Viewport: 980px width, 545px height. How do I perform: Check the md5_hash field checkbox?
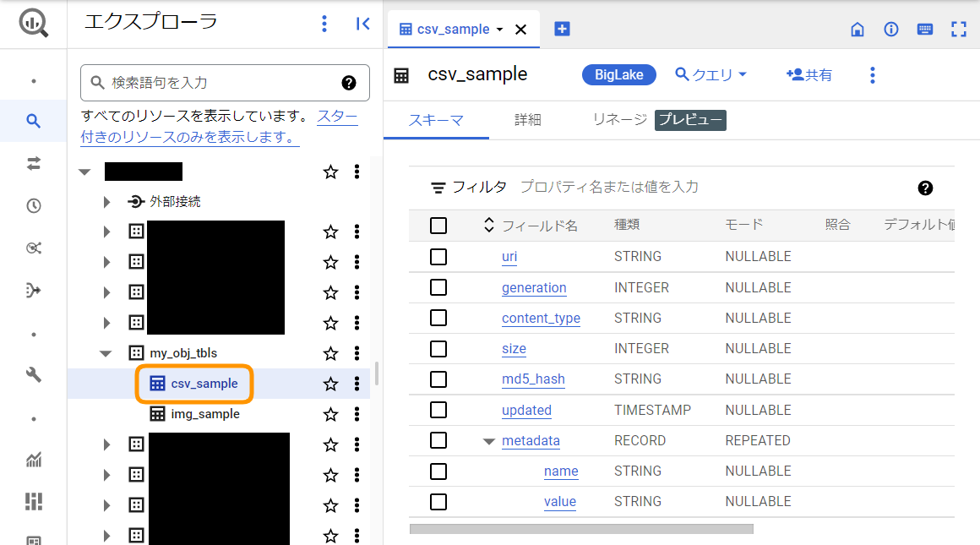coord(438,379)
